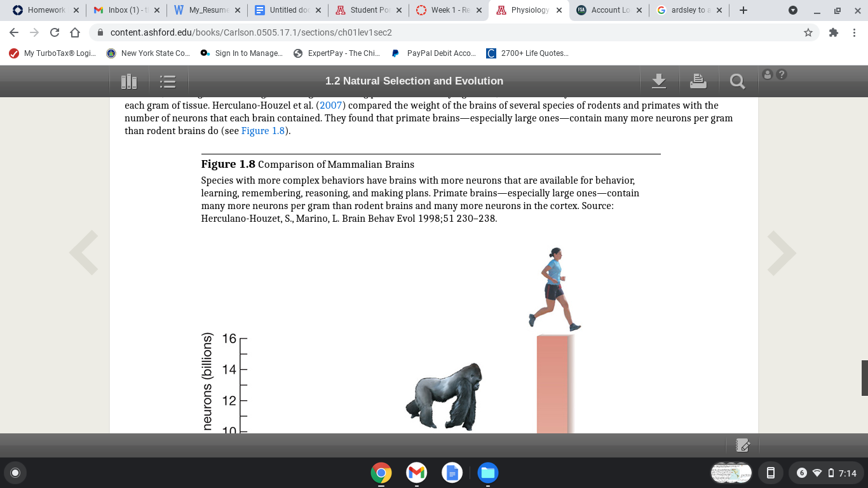Open the New York State Co... bookmark
The height and width of the screenshot is (488, 868).
(x=148, y=53)
